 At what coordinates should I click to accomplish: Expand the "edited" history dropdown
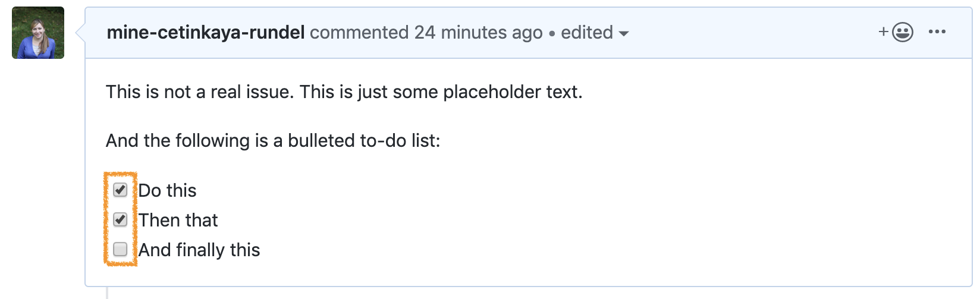click(595, 33)
